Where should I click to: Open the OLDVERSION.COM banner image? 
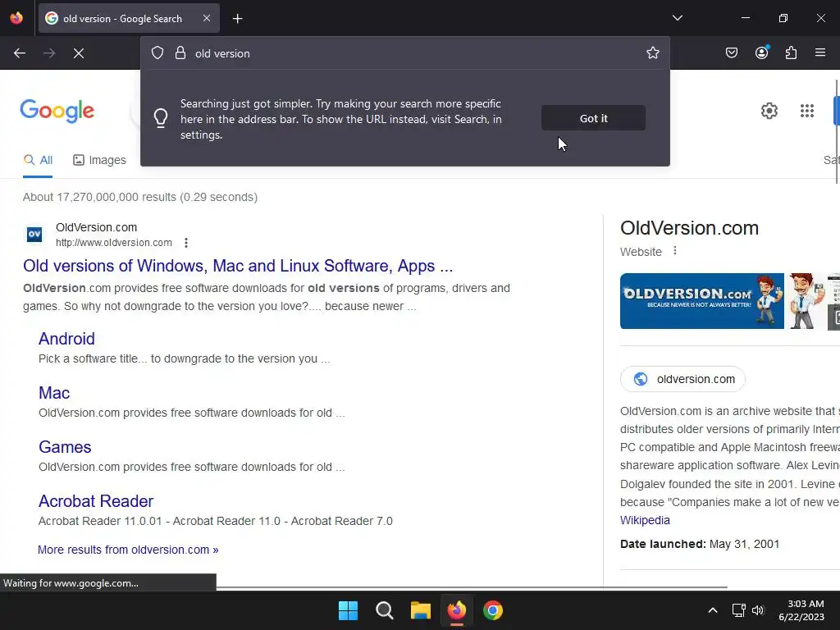(702, 301)
